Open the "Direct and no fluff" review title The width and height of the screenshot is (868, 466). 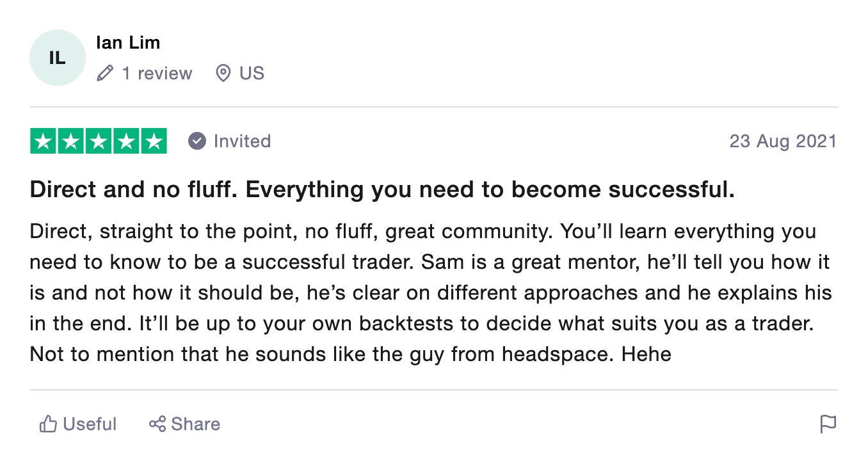click(382, 189)
